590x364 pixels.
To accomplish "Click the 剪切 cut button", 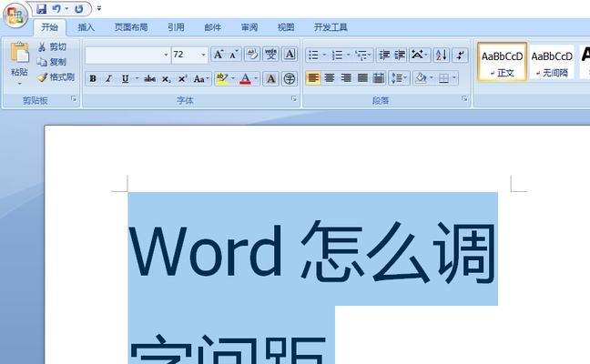I will [52, 47].
